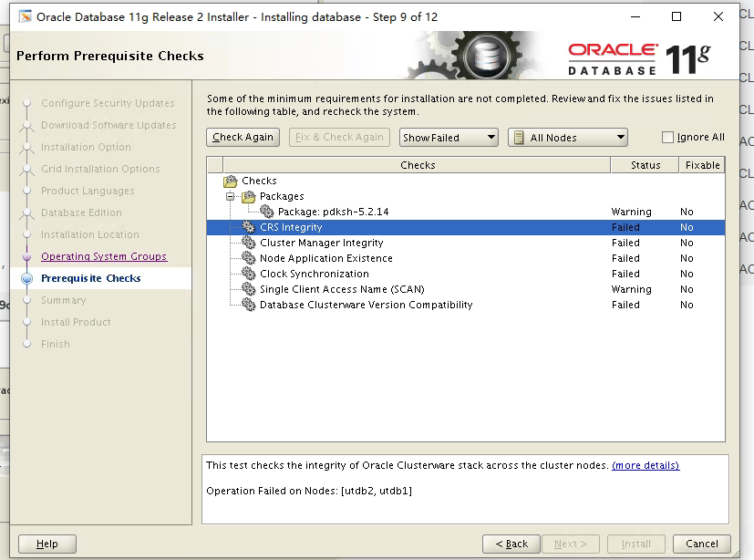Select Package: pdksh-5.2.14 row
Screen dimensions: 754x560
pyautogui.click(x=466, y=212)
